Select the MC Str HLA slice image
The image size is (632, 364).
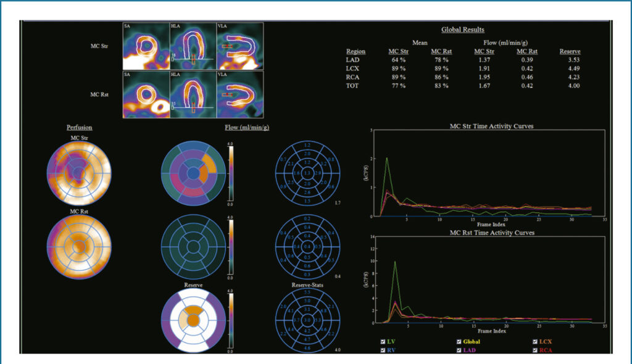[x=193, y=46]
